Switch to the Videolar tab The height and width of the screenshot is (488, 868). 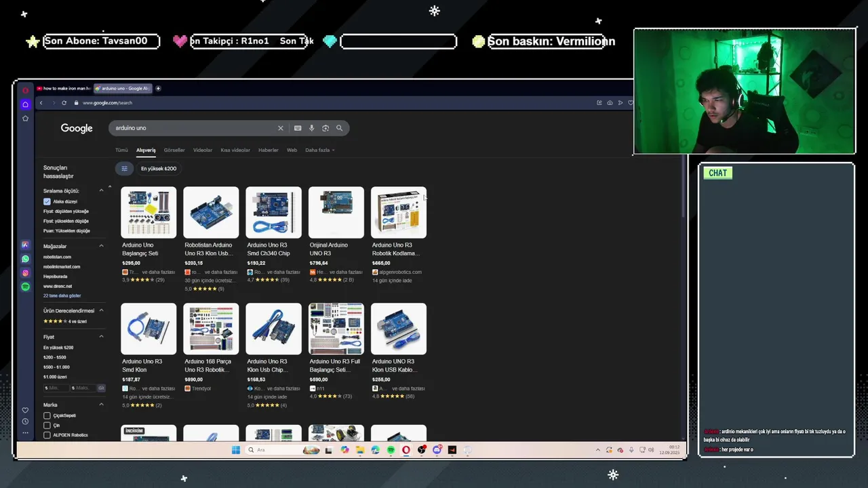(203, 150)
